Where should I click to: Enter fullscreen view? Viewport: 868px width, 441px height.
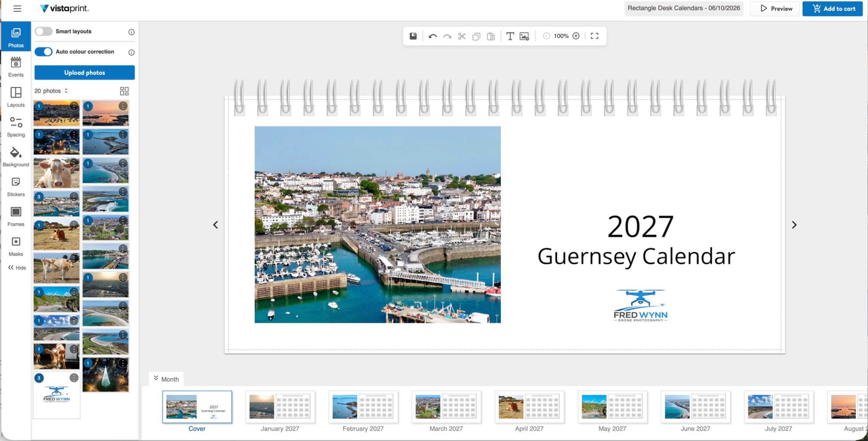click(595, 36)
